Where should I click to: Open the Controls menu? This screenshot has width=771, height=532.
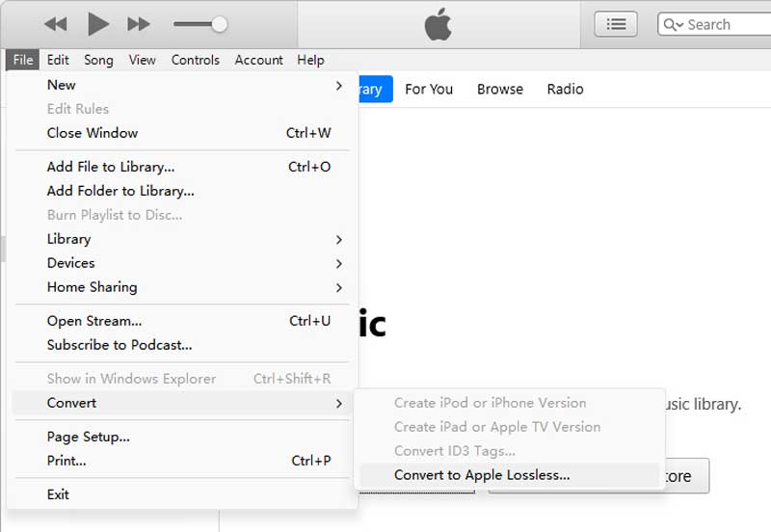coord(196,60)
